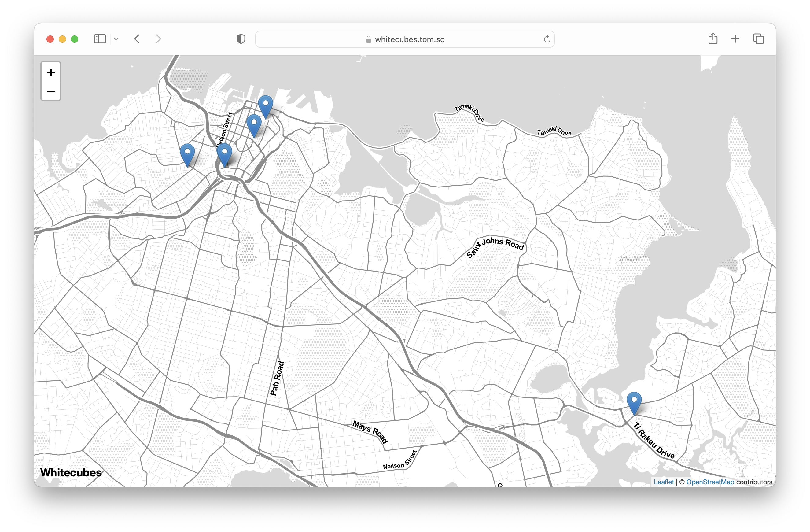This screenshot has height=532, width=810.
Task: Select the marker near Ti Rakau Drive
Action: click(x=634, y=402)
